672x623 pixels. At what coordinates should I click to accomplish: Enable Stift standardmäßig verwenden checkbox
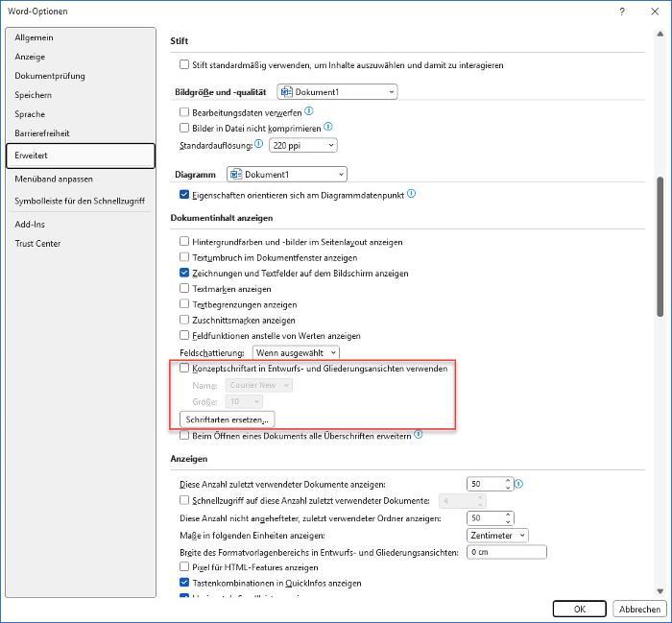tap(184, 64)
